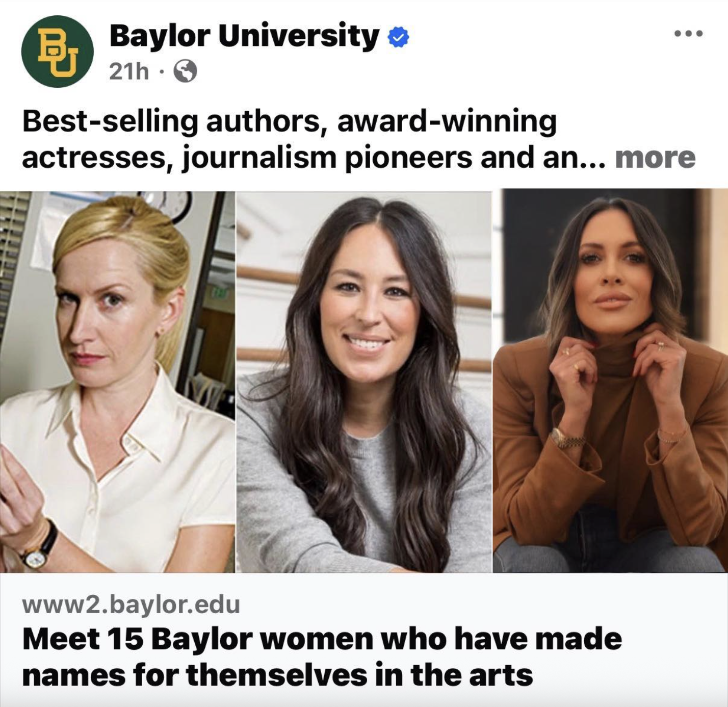
Task: Click the Baylor University BU logo avatar
Action: [x=57, y=52]
